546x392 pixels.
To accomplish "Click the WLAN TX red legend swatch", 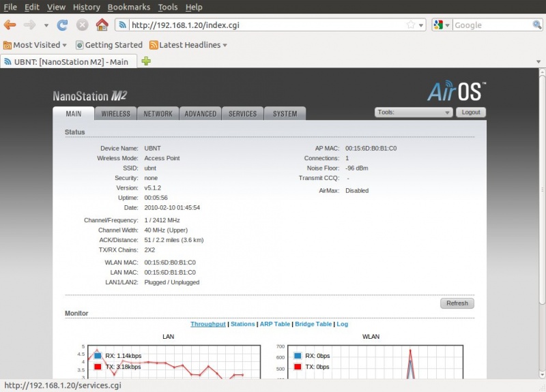I will point(298,367).
